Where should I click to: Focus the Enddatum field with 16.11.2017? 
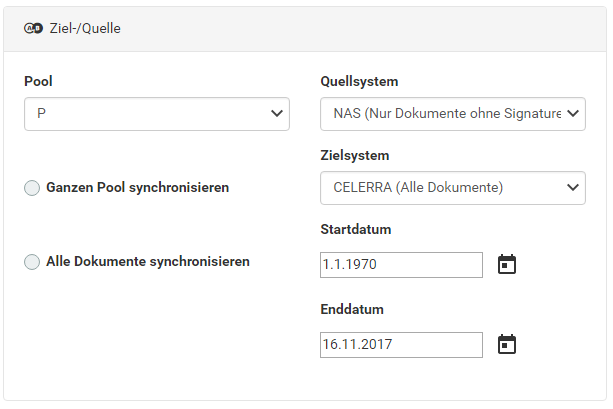(x=401, y=345)
